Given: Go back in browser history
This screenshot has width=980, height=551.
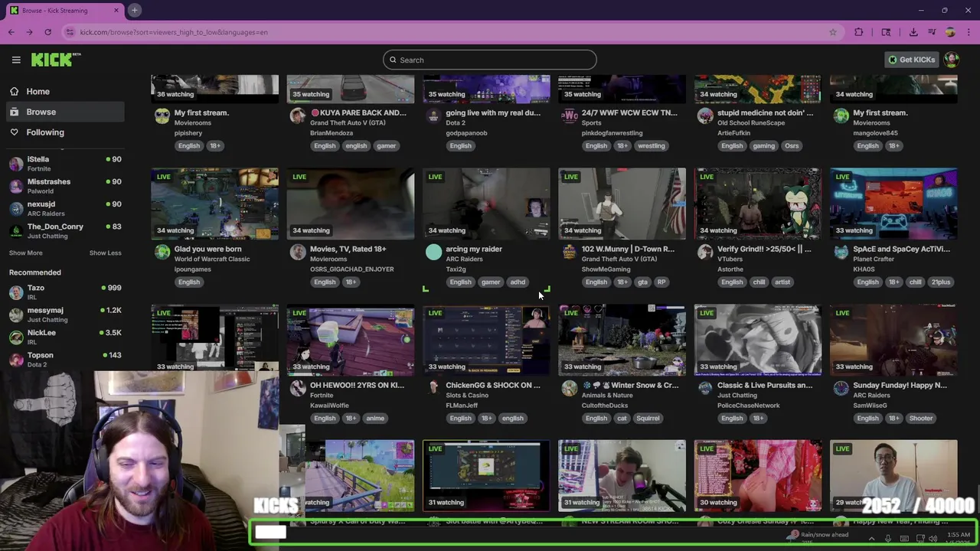Looking at the screenshot, I should coord(11,32).
